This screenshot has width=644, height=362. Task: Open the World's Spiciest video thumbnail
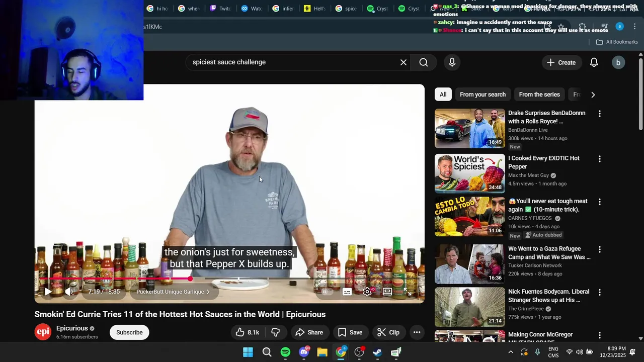(x=469, y=173)
